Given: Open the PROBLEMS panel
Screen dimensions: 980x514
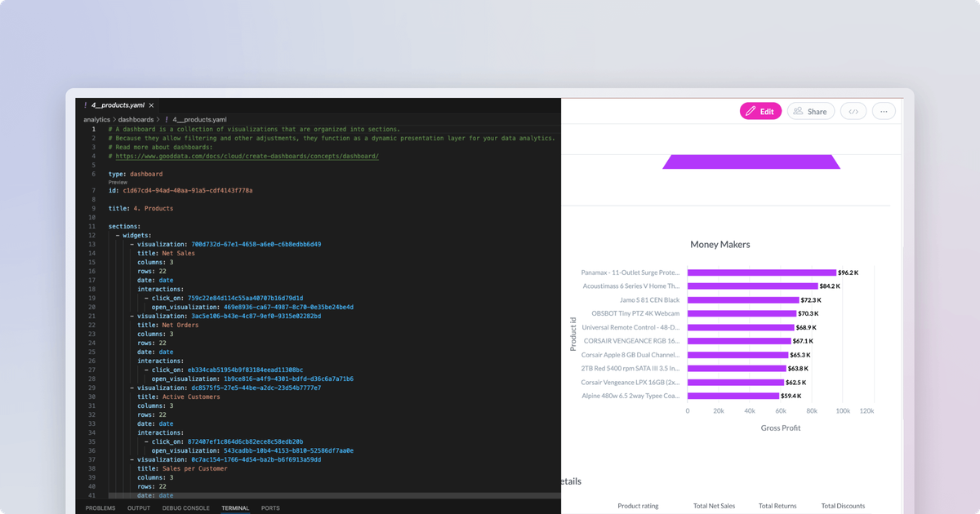Looking at the screenshot, I should (x=100, y=507).
